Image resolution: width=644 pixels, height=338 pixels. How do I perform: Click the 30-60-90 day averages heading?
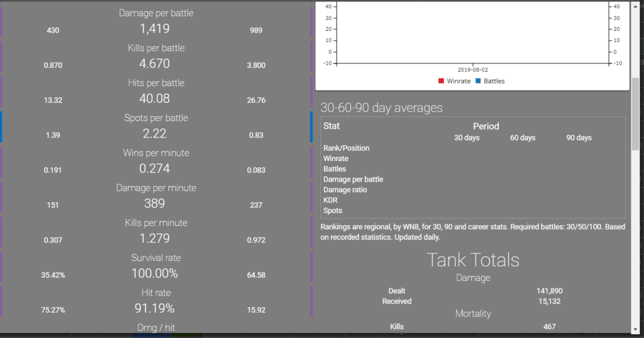pyautogui.click(x=382, y=107)
